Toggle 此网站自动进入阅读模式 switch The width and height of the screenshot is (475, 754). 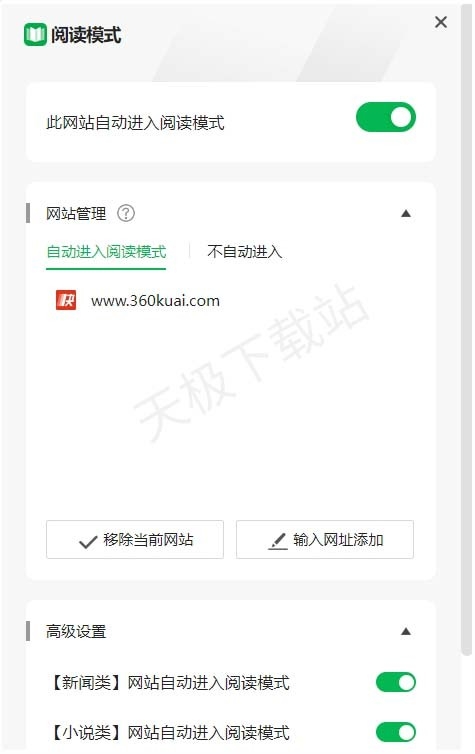tap(386, 117)
